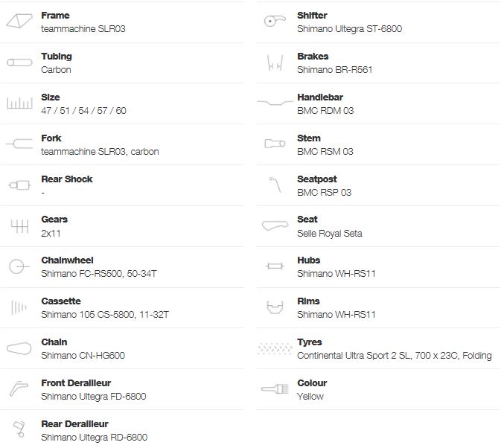
Task: Click the Seatpost heading
Action: (x=317, y=179)
